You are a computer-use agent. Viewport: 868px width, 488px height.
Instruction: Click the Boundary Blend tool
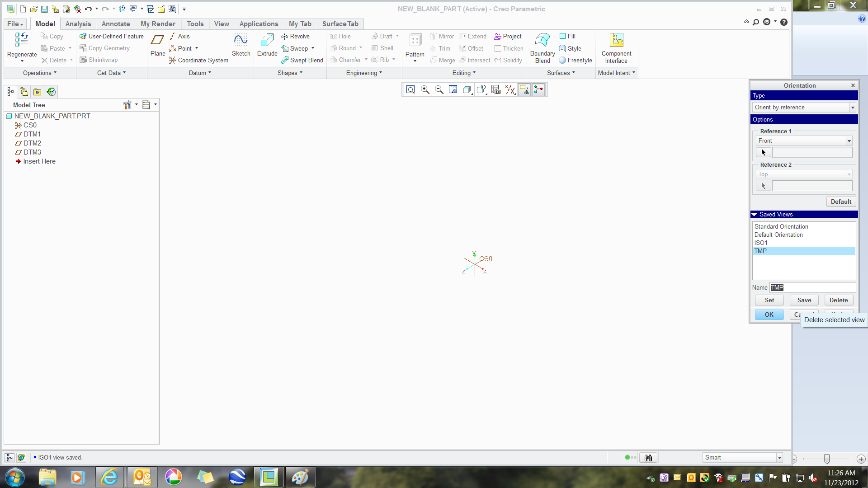(x=542, y=48)
